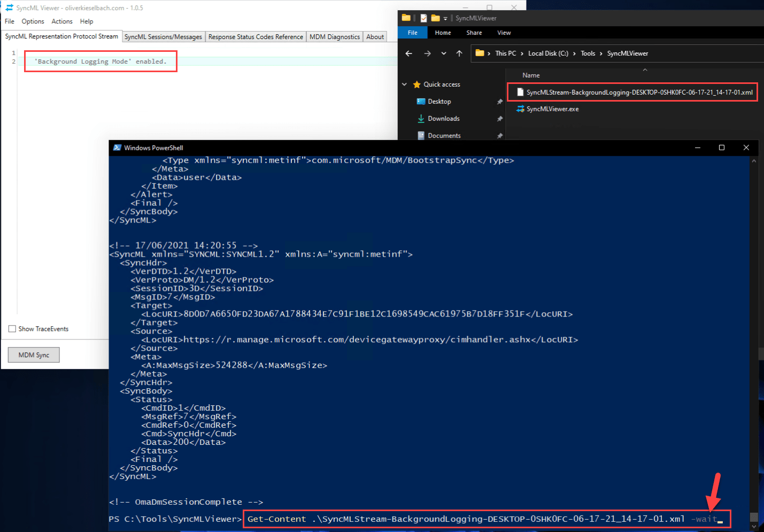
Task: Open the View ribbon tab in File Explorer
Action: pyautogui.click(x=504, y=33)
